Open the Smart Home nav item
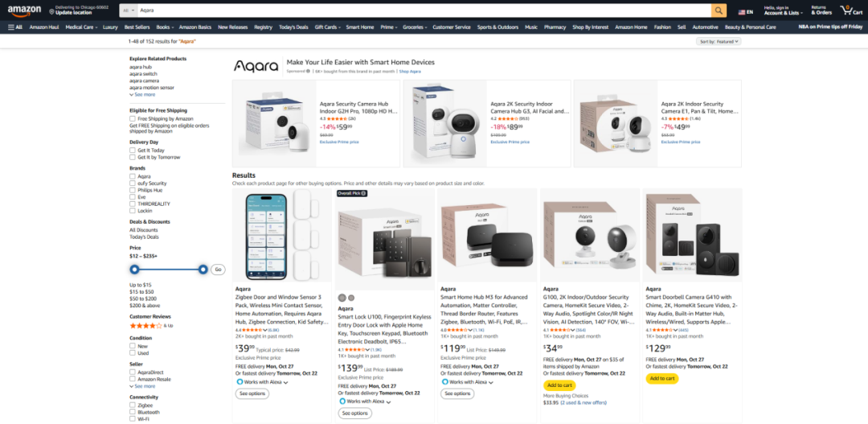 point(360,27)
